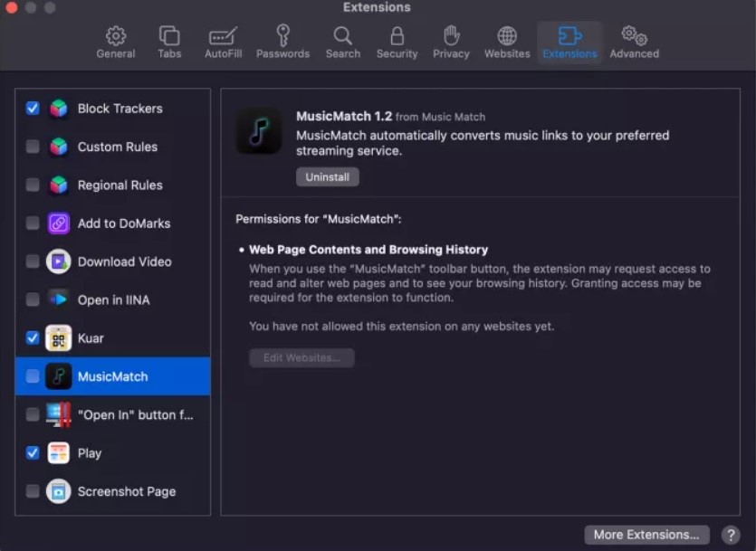Open the Websites globe icon
Viewport: 756px width, 551px height.
tap(507, 35)
